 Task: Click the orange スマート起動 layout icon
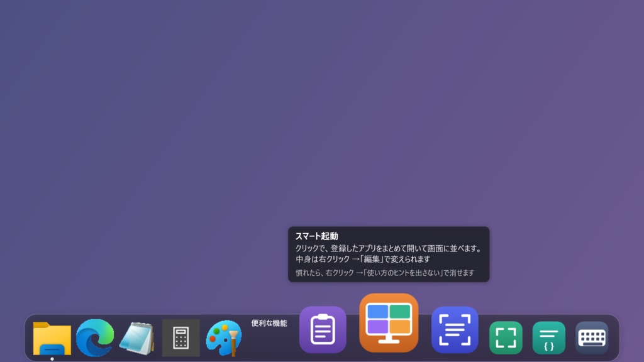[x=389, y=323]
